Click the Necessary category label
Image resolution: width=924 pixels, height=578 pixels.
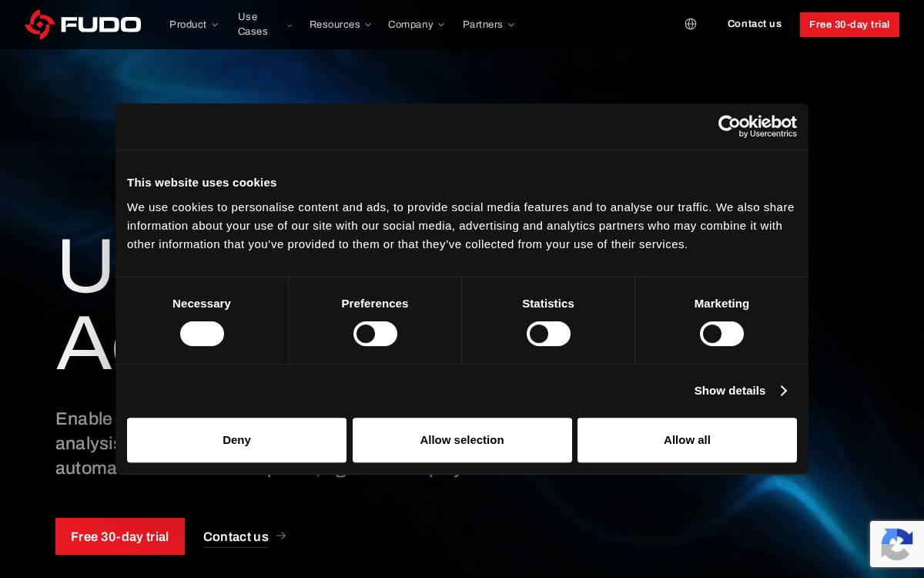[x=202, y=304]
